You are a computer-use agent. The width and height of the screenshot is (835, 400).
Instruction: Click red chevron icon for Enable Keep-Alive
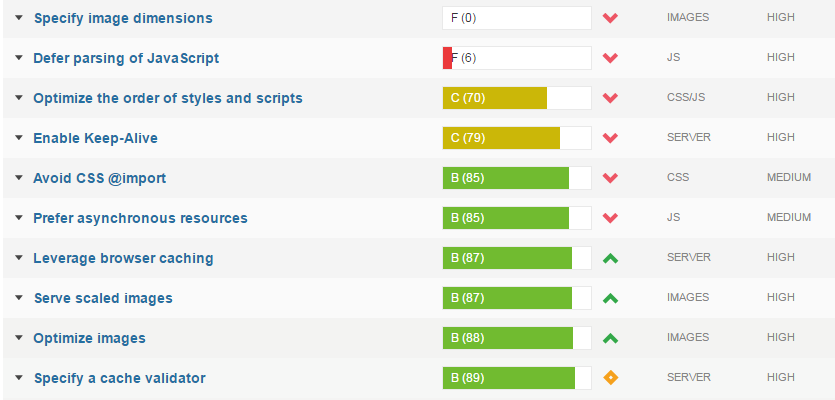pos(610,137)
